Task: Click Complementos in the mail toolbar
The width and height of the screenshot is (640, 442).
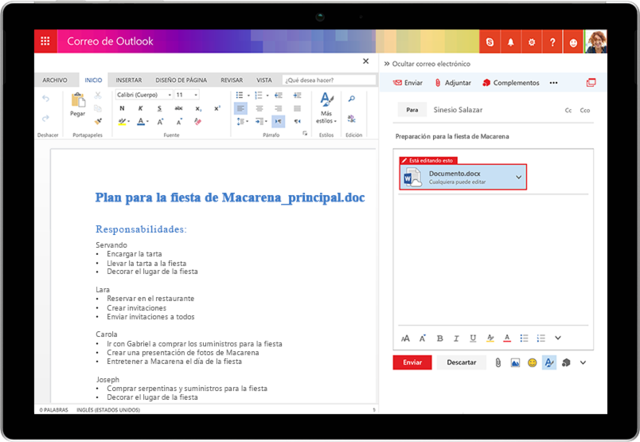Action: click(x=511, y=83)
